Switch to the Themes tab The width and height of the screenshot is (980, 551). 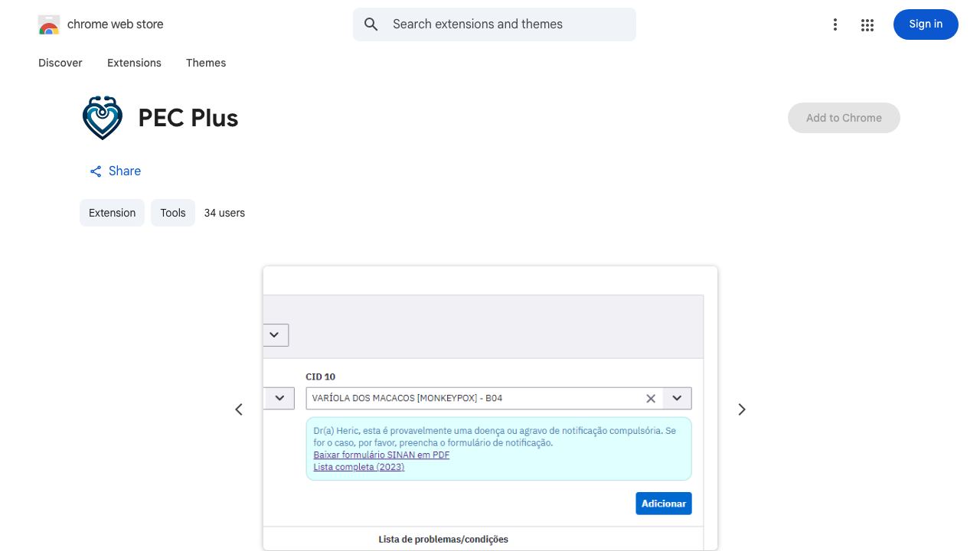click(206, 63)
